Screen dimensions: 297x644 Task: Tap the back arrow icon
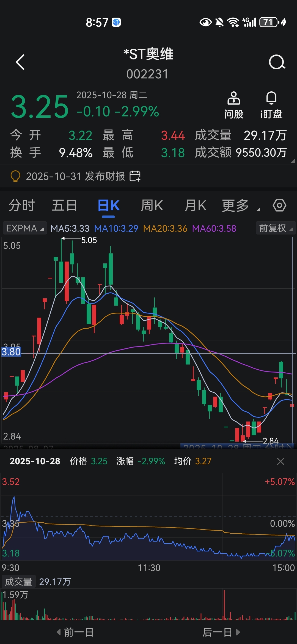(20, 62)
